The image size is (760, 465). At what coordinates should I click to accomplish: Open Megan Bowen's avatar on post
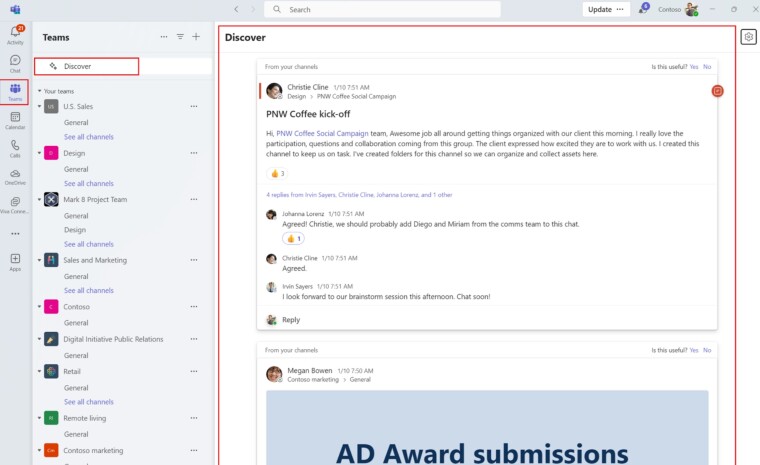point(274,374)
